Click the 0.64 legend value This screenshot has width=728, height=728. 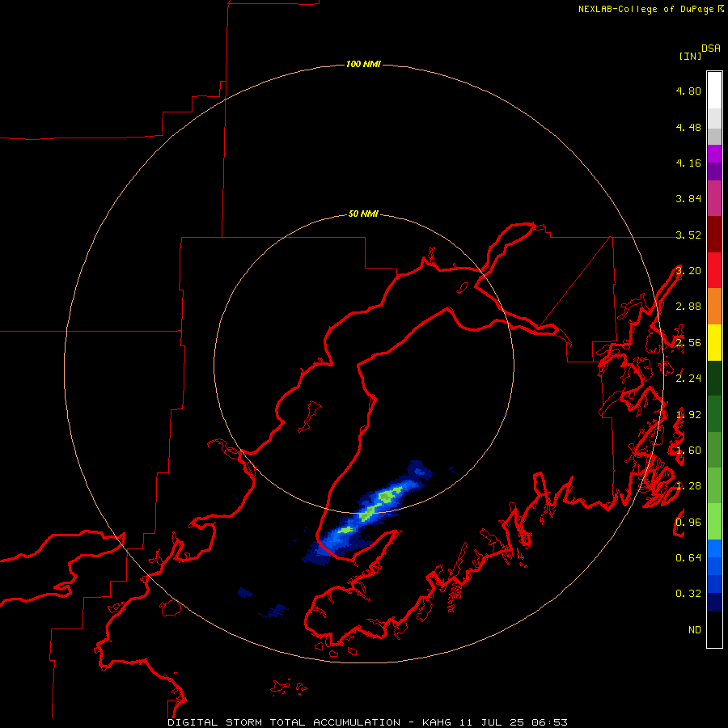688,557
